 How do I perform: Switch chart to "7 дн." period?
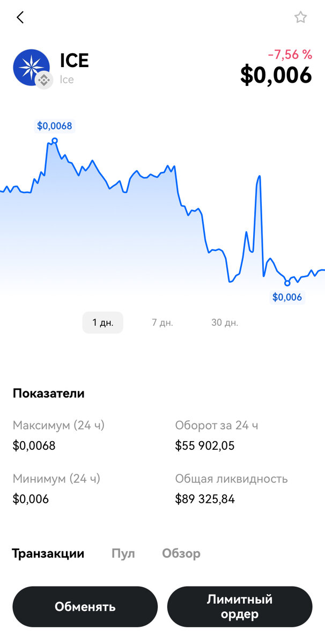(162, 322)
